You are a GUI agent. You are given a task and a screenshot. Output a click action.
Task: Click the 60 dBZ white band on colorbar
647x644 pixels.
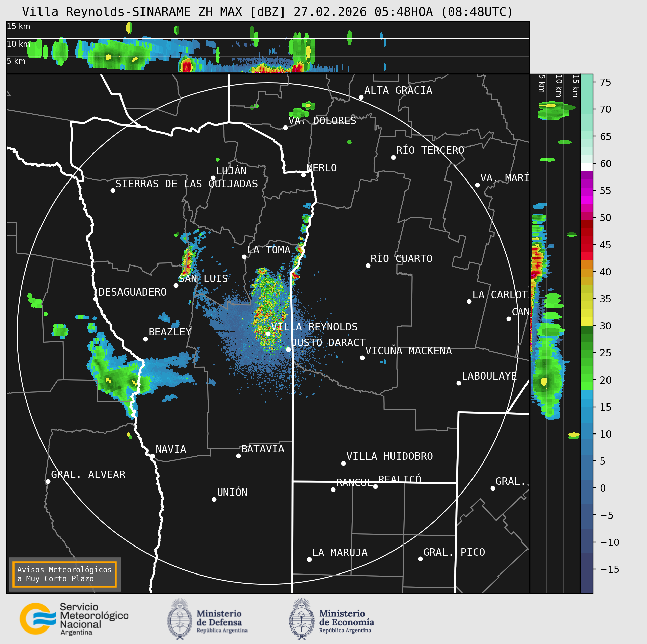coord(587,167)
